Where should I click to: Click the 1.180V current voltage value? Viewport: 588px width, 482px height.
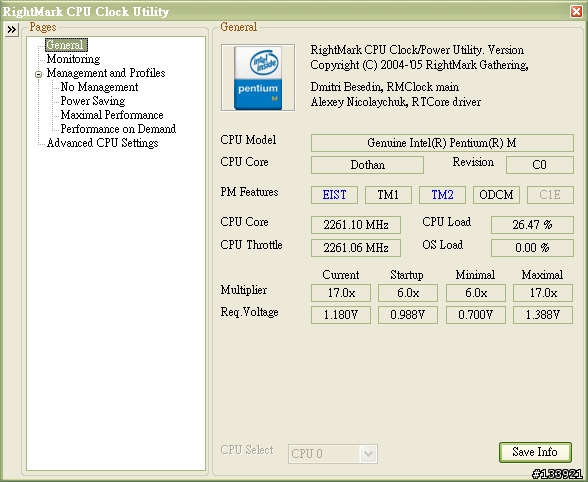(341, 315)
